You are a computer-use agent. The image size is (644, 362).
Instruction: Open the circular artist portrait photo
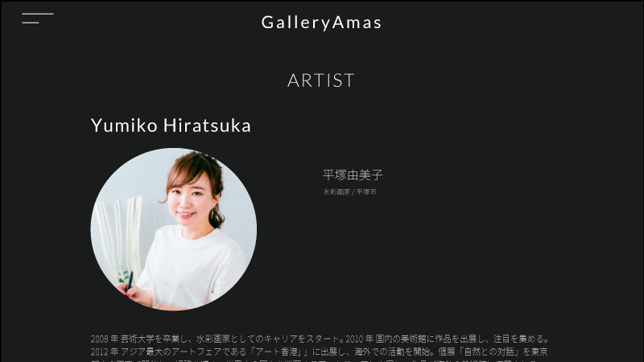[x=174, y=229]
